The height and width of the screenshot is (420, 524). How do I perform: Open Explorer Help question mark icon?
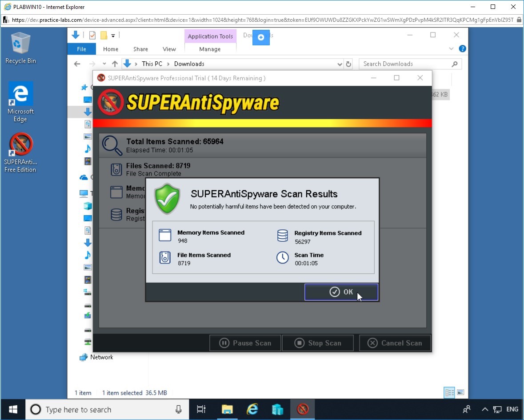(x=463, y=49)
